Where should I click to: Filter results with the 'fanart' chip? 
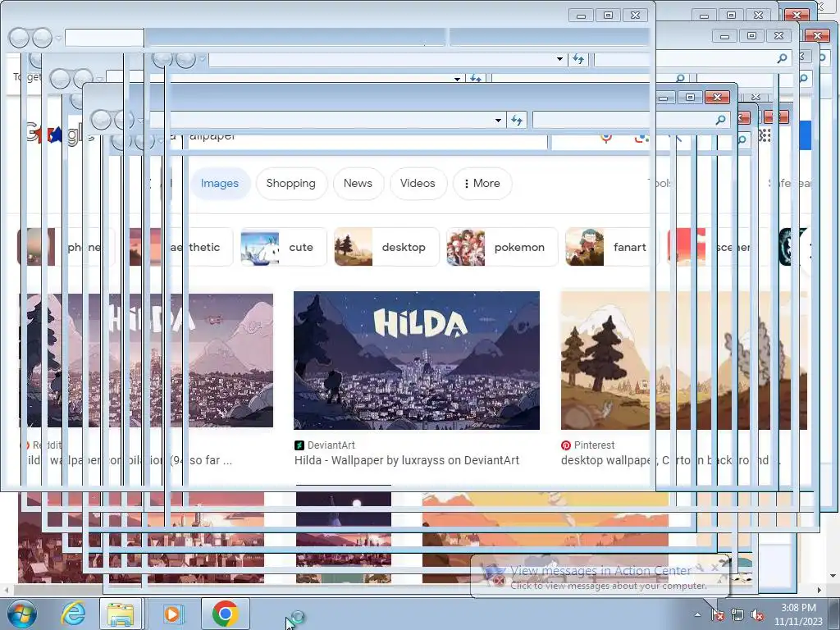[x=610, y=247]
